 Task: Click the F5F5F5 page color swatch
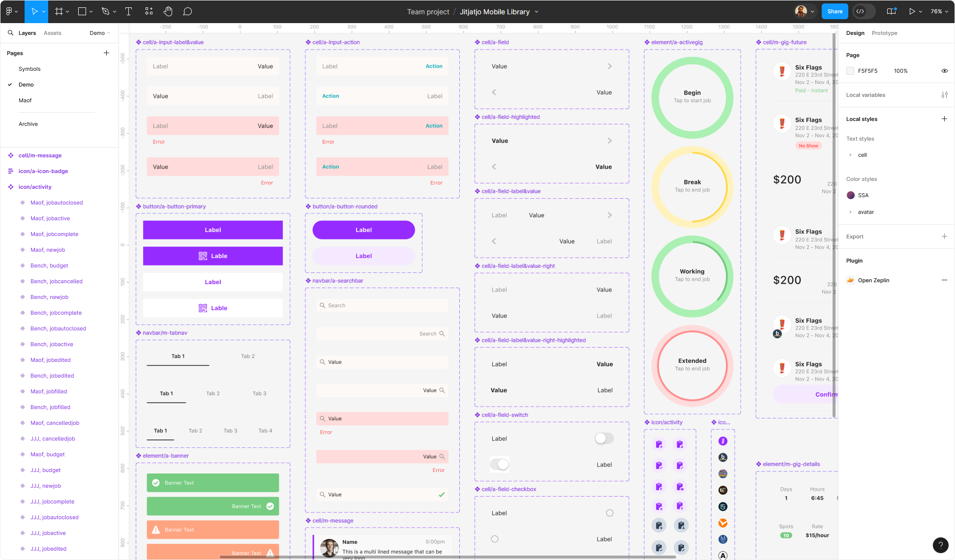(x=850, y=71)
